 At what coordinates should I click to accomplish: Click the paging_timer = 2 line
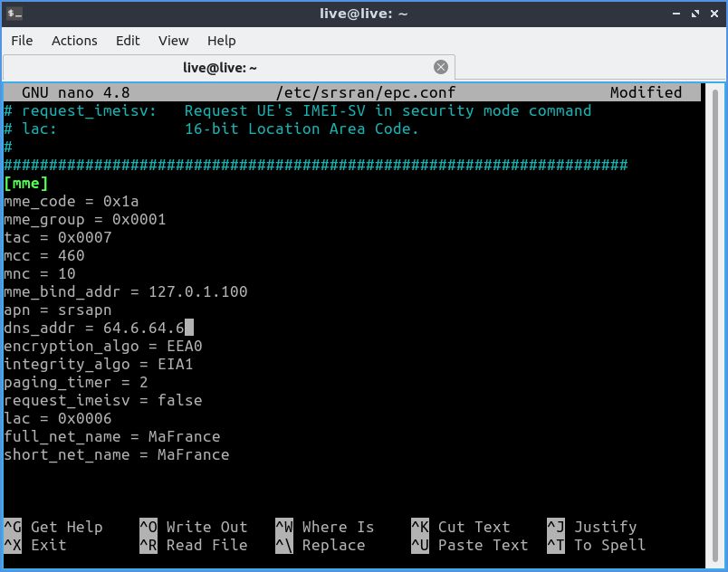76,382
